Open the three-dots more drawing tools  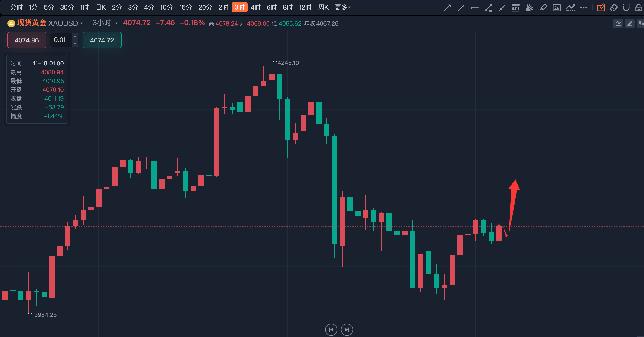pyautogui.click(x=583, y=8)
